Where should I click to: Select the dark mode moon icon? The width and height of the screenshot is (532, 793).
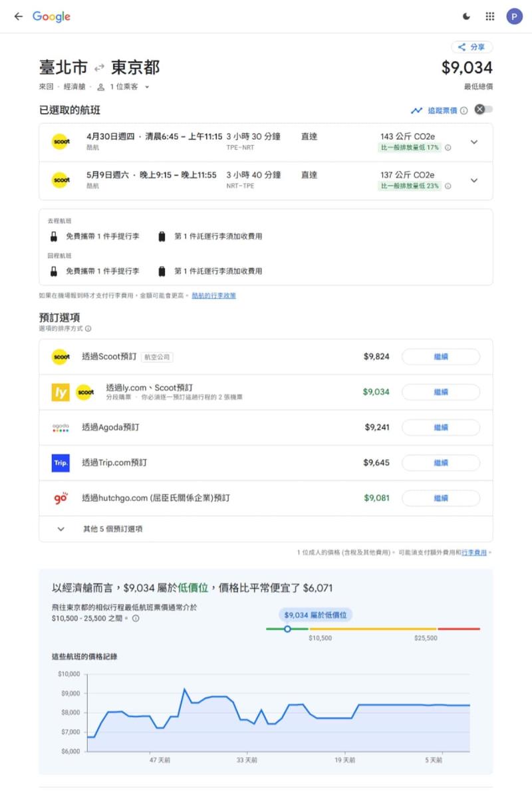pos(466,16)
